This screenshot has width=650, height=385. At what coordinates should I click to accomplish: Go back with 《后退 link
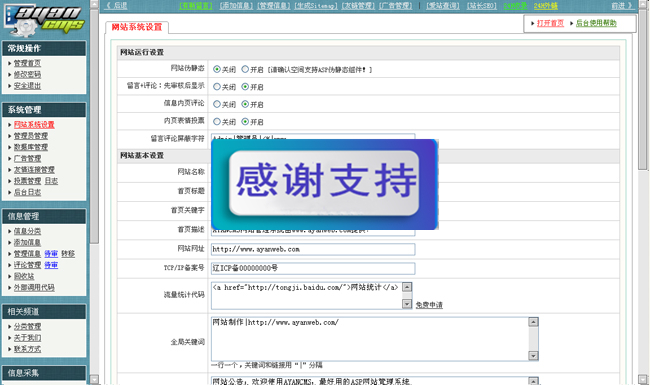tap(116, 6)
